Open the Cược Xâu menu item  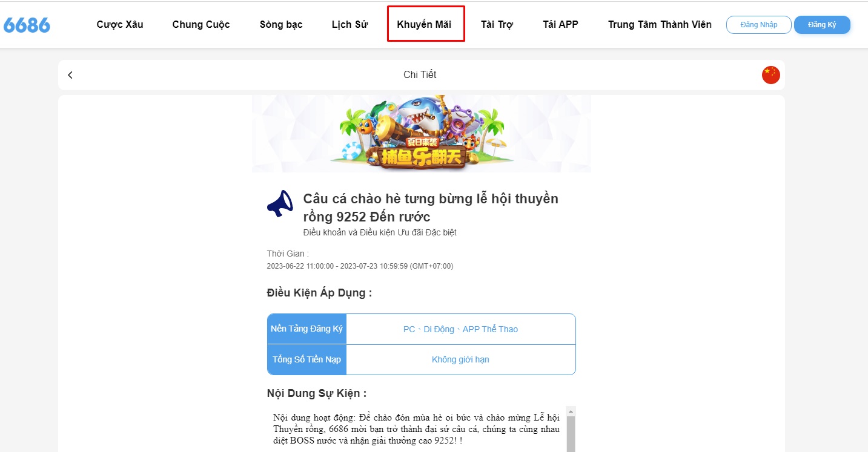tap(120, 25)
